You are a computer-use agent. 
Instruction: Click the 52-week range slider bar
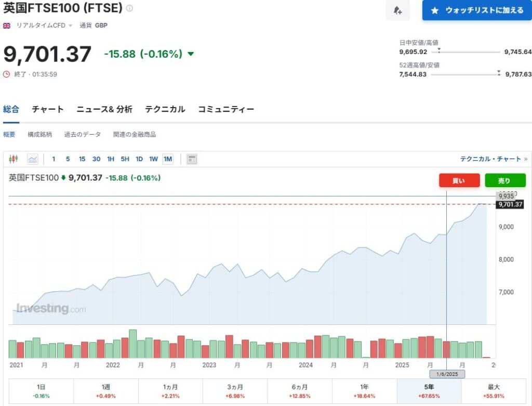click(465, 74)
